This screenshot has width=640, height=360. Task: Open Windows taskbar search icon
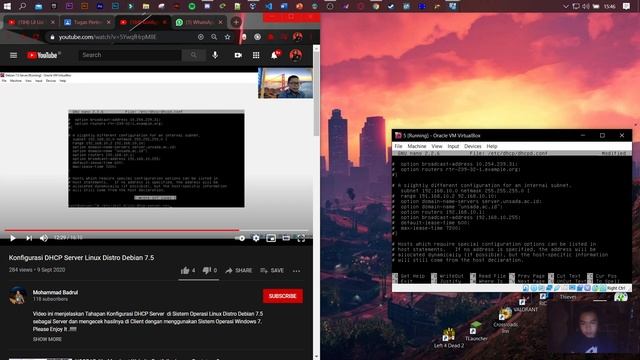(22, 6)
